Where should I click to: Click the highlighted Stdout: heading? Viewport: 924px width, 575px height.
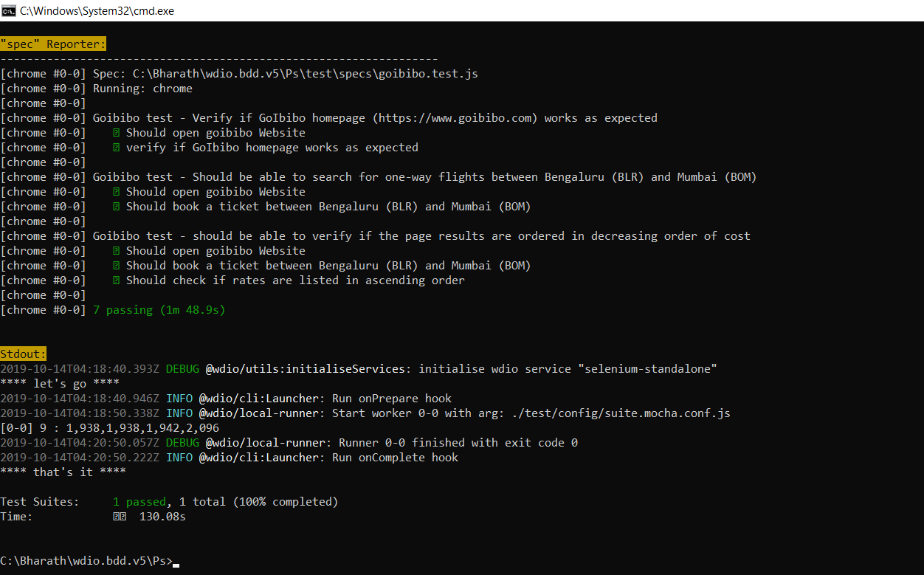pos(24,354)
